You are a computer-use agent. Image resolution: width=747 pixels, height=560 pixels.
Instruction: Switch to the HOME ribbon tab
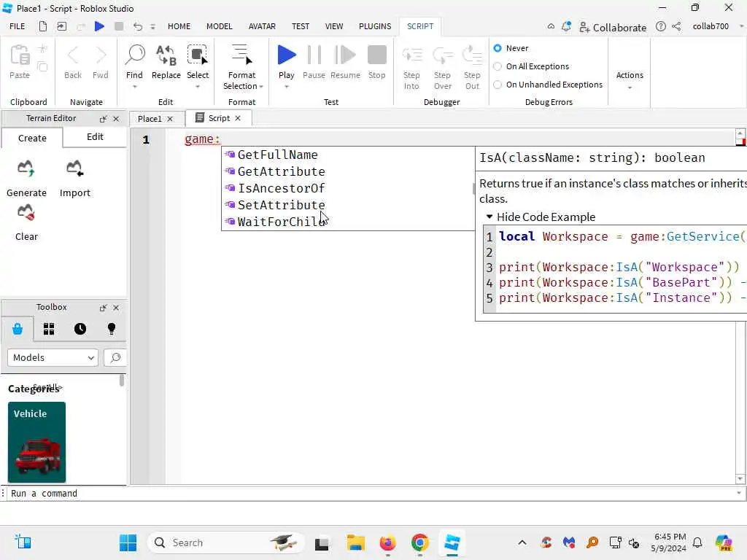pos(179,26)
